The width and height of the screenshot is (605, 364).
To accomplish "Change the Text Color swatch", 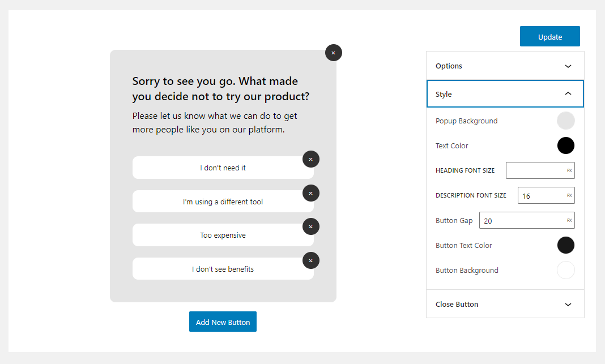I will 565,145.
